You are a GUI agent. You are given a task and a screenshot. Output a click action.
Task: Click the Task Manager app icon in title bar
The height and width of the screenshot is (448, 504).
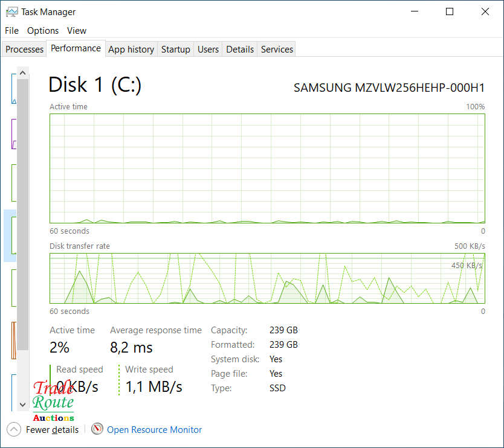tap(11, 11)
